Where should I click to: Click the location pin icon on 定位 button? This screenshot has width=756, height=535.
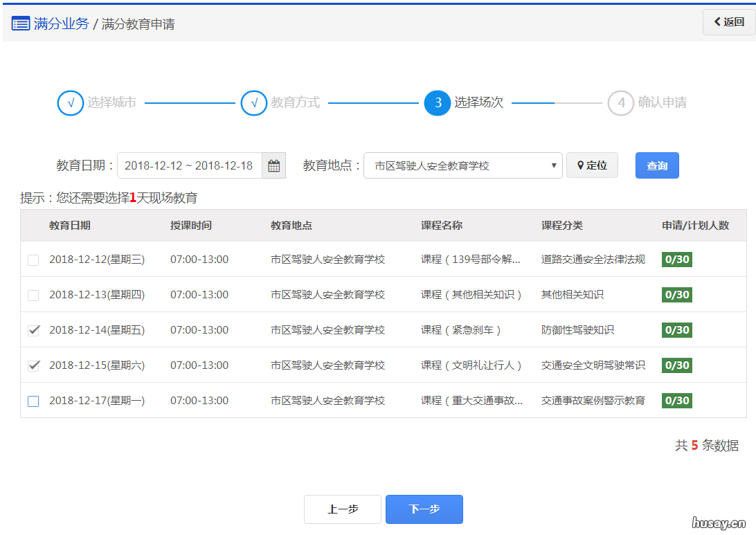pos(581,165)
